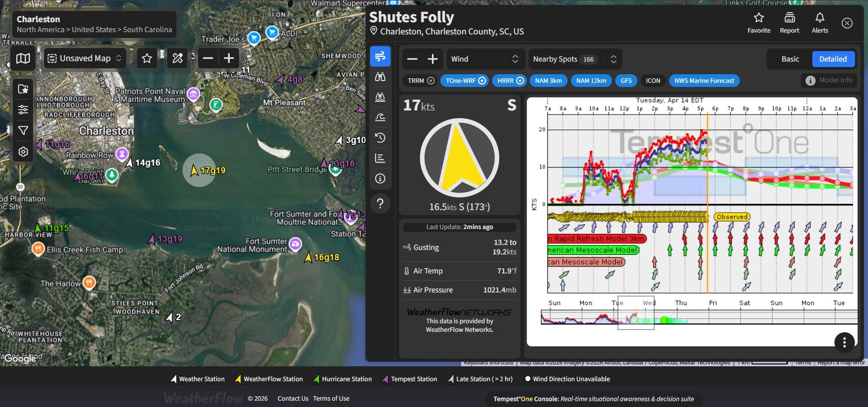Add Shutes Folly to Favorites
868x407 pixels.
coord(759,23)
